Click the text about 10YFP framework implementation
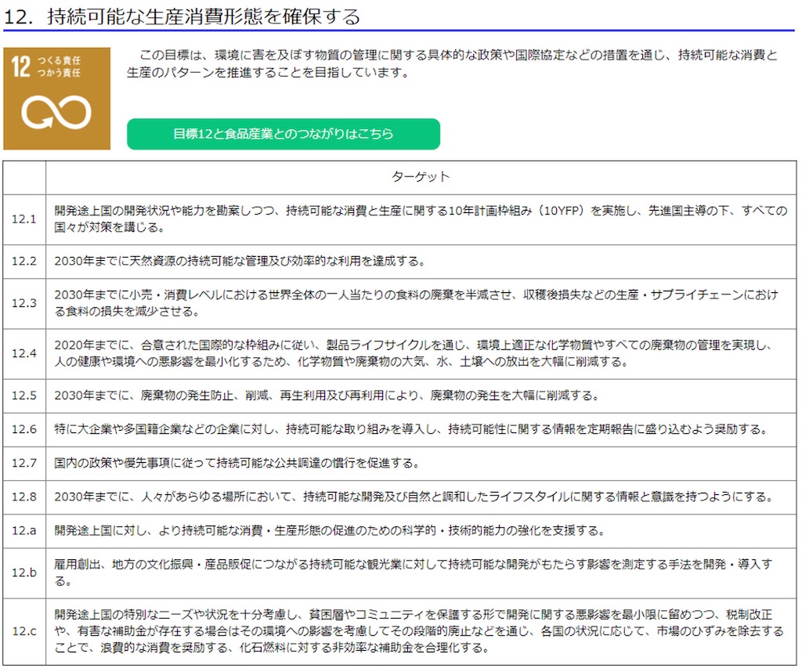Viewport: 802px width, 672px height. [421, 219]
